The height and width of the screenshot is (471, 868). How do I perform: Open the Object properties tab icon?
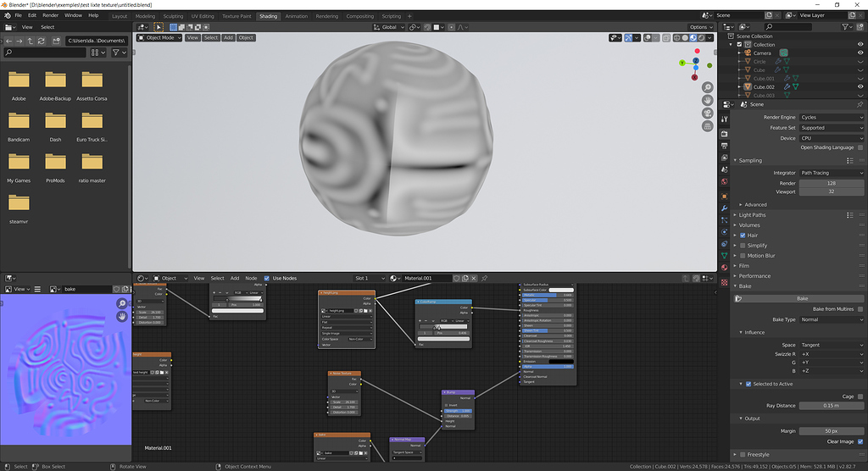724,196
